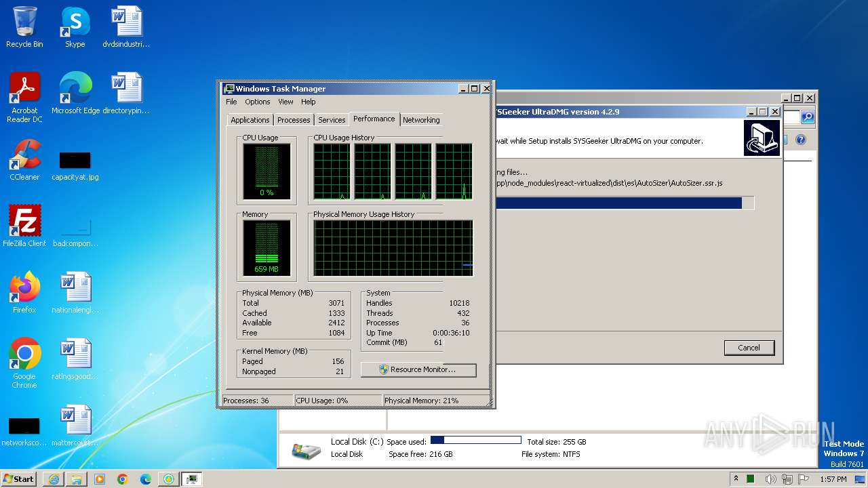Open Action Center flag icon
Image resolution: width=868 pixels, height=488 pixels.
804,479
